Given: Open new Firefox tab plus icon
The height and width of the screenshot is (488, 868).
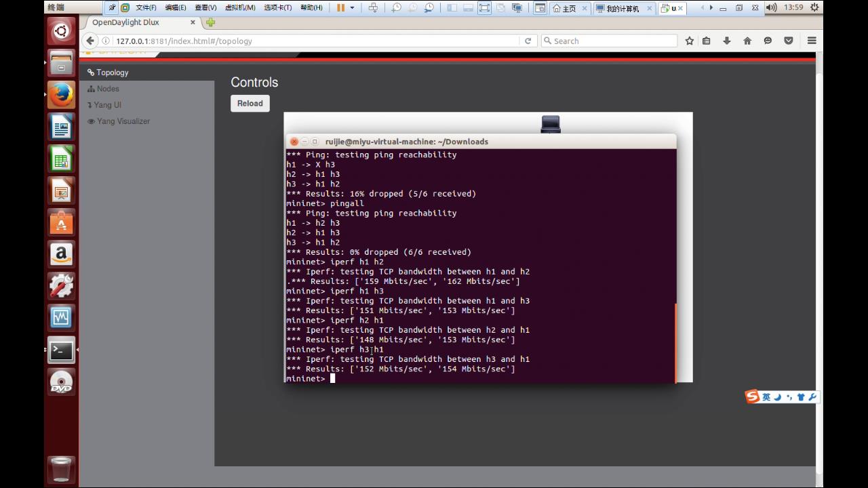Looking at the screenshot, I should 210,22.
